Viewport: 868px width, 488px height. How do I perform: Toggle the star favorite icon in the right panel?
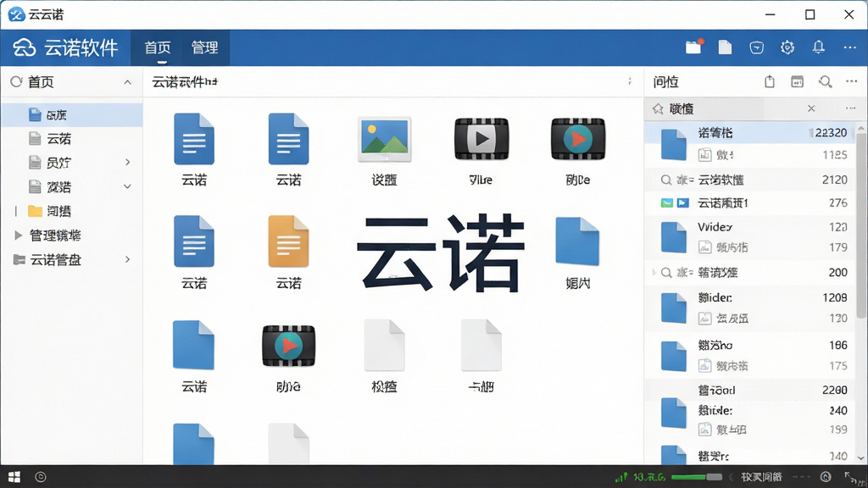point(658,108)
